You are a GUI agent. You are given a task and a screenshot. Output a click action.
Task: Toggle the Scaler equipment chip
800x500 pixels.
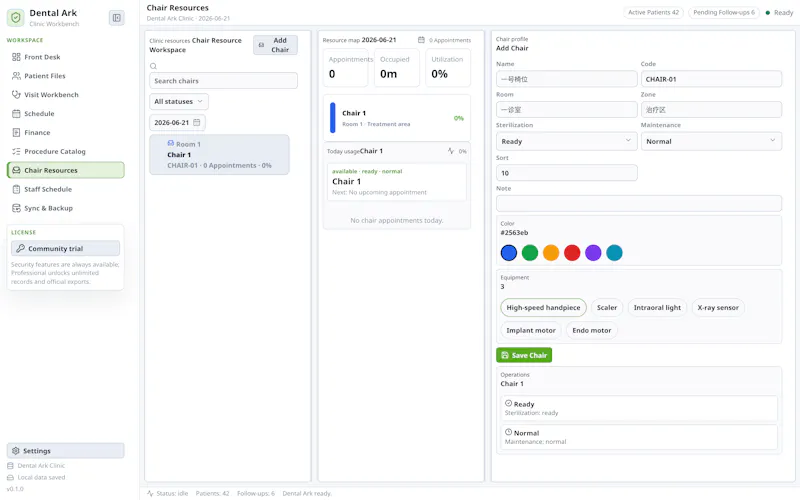[x=607, y=308]
